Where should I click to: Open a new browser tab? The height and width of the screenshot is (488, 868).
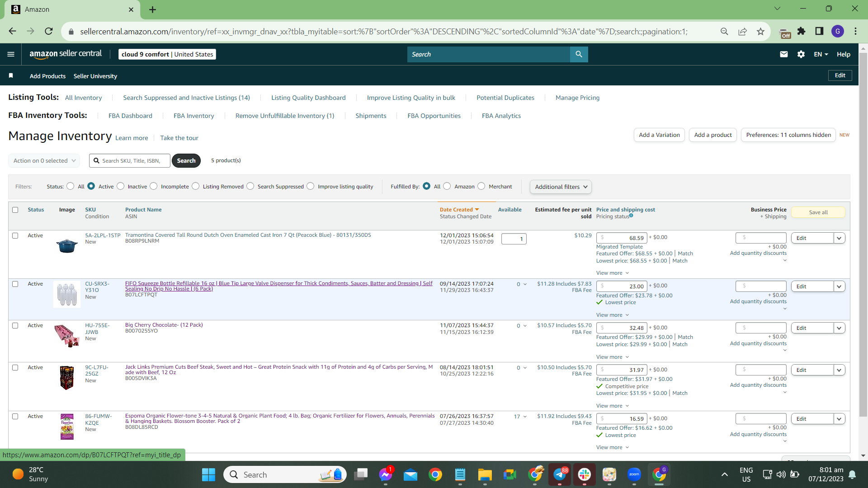click(x=152, y=9)
